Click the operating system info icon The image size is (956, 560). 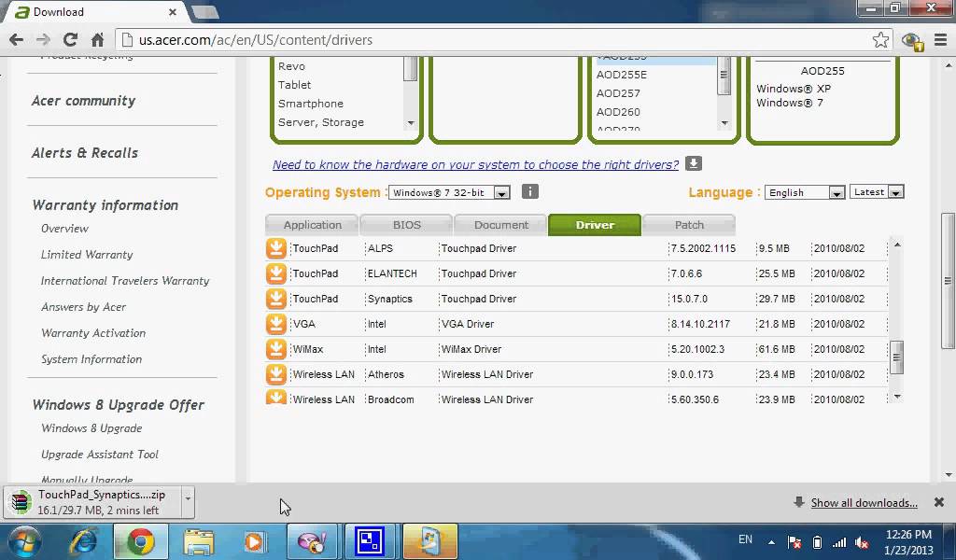530,192
